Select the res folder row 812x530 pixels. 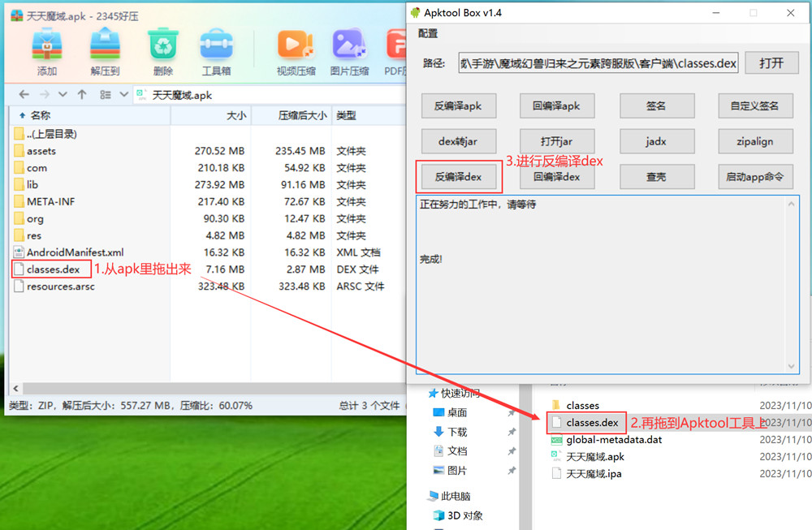click(x=207, y=235)
